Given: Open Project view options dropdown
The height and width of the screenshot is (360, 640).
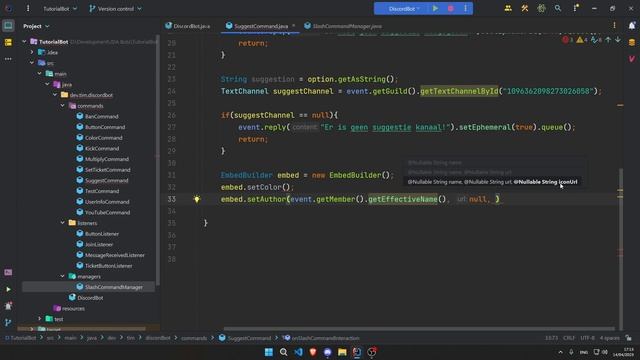Looking at the screenshot, I should coord(36,26).
